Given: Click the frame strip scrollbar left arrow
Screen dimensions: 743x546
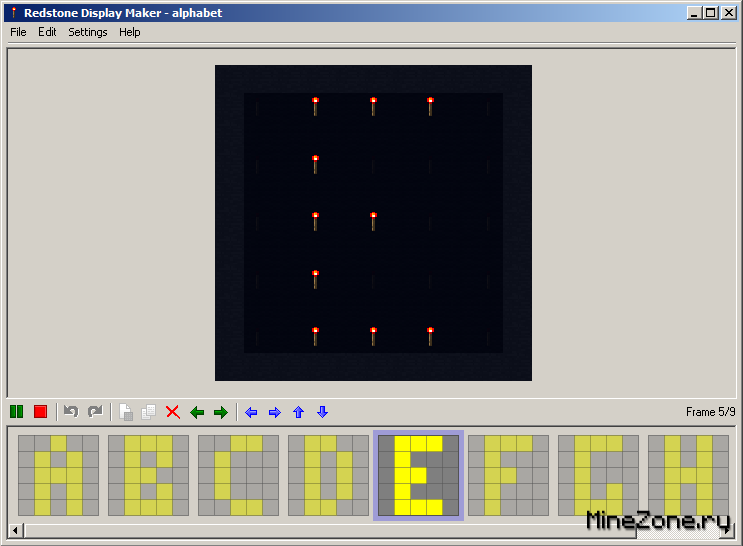Looking at the screenshot, I should pyautogui.click(x=16, y=529).
